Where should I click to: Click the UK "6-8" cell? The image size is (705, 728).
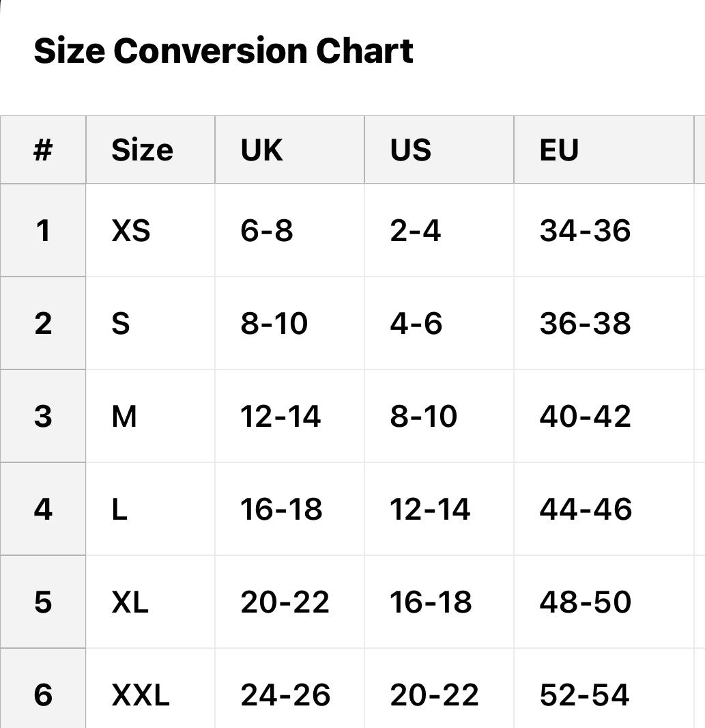pyautogui.click(x=267, y=231)
